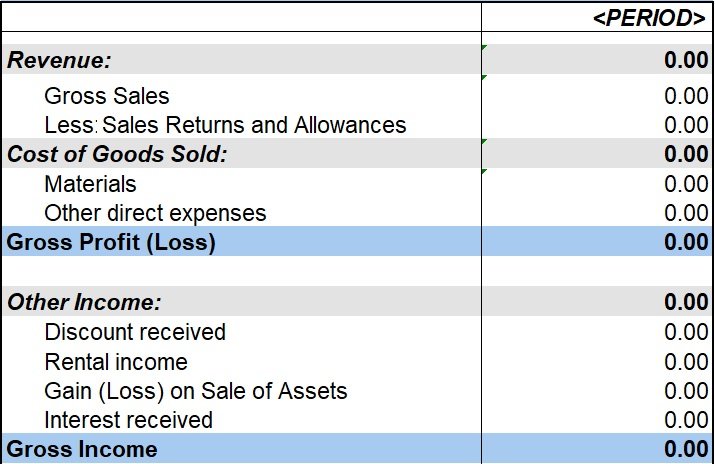Click the Other direct expenses label

click(x=155, y=213)
